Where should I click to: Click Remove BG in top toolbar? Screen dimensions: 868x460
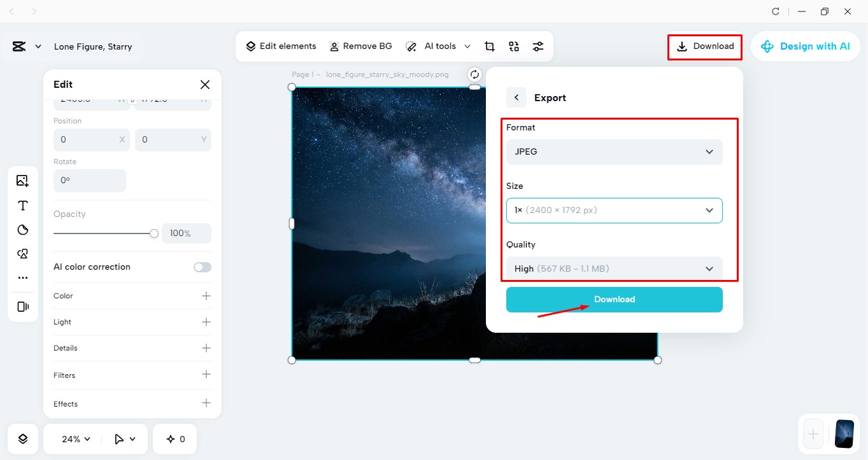tap(360, 46)
